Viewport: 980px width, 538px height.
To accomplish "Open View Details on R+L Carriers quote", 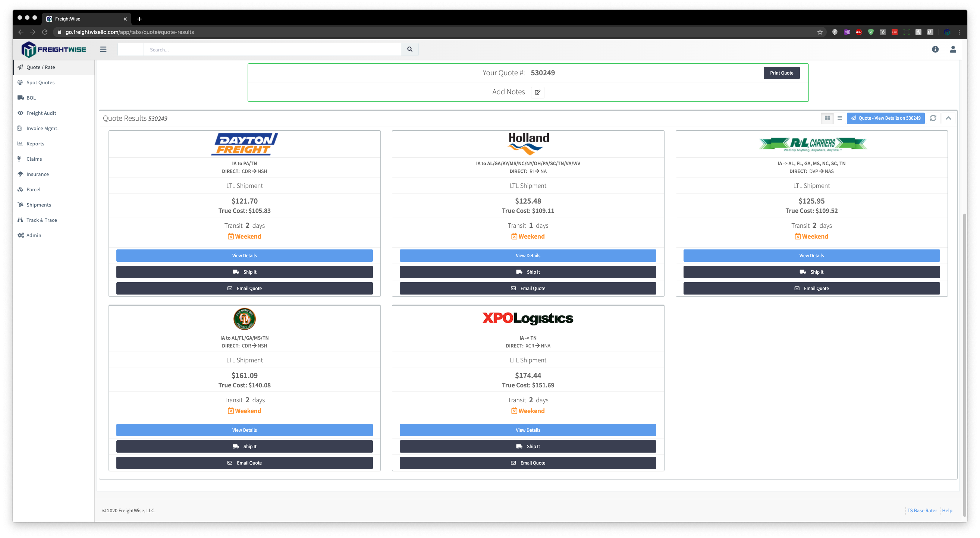I will [x=811, y=255].
